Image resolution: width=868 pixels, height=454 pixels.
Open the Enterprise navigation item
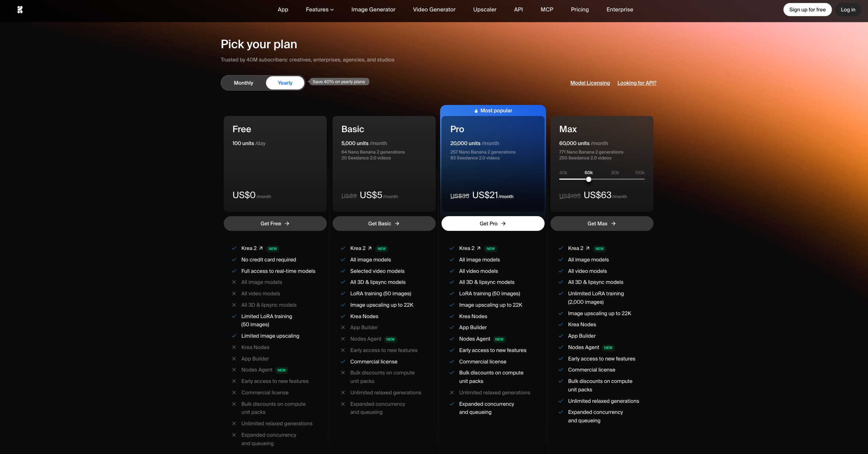pos(620,10)
